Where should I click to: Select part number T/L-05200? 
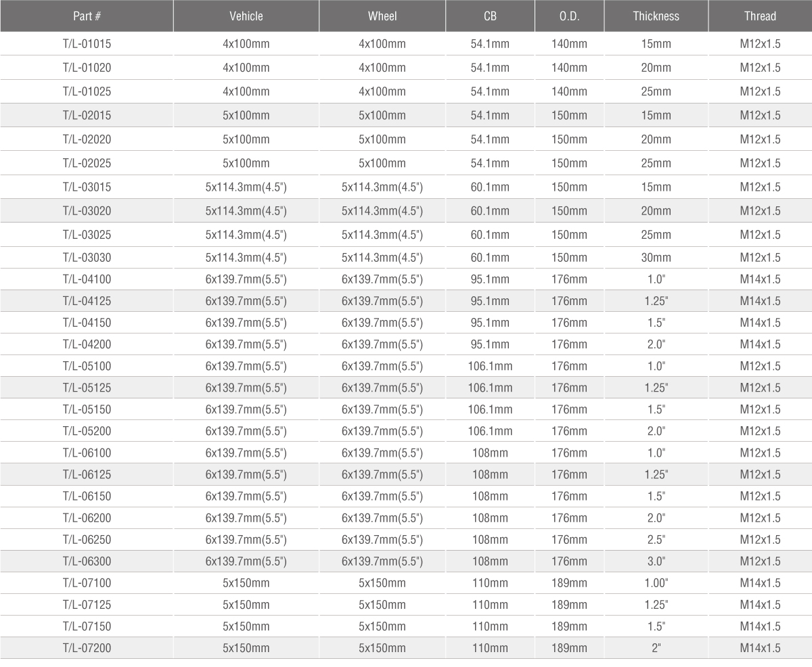(x=87, y=431)
